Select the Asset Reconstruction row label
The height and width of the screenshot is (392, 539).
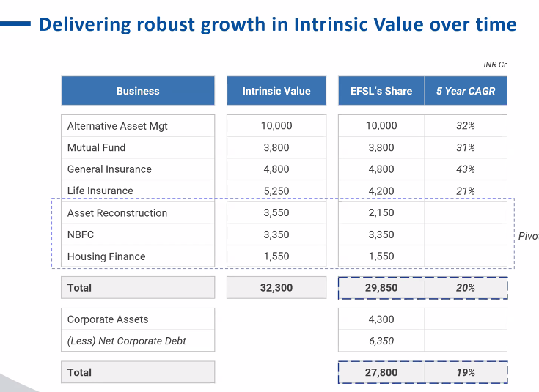[117, 213]
